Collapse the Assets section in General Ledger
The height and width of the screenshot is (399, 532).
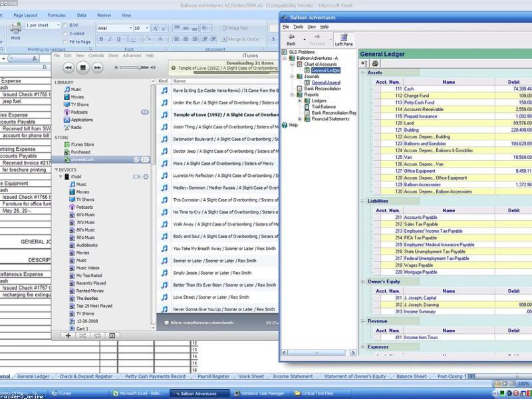[x=362, y=72]
